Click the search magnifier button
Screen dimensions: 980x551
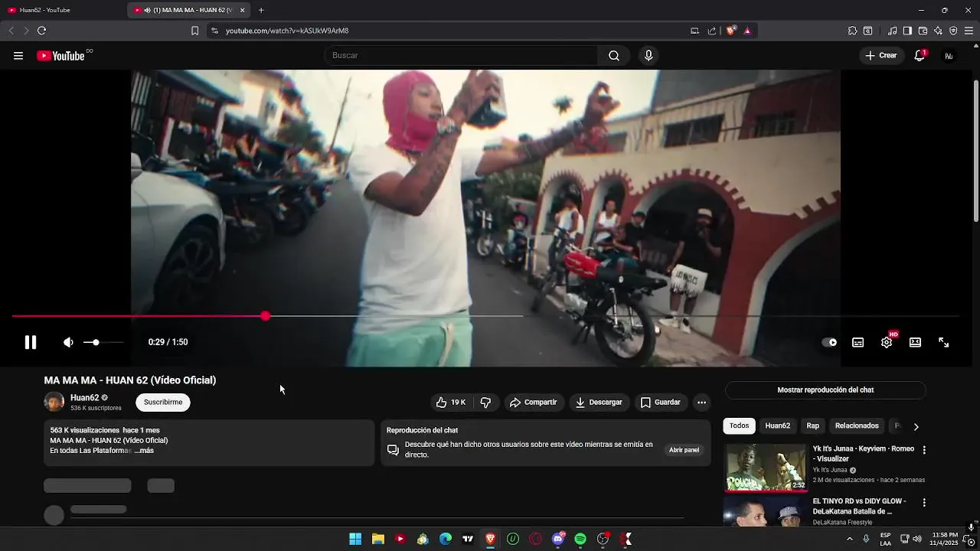pos(614,55)
